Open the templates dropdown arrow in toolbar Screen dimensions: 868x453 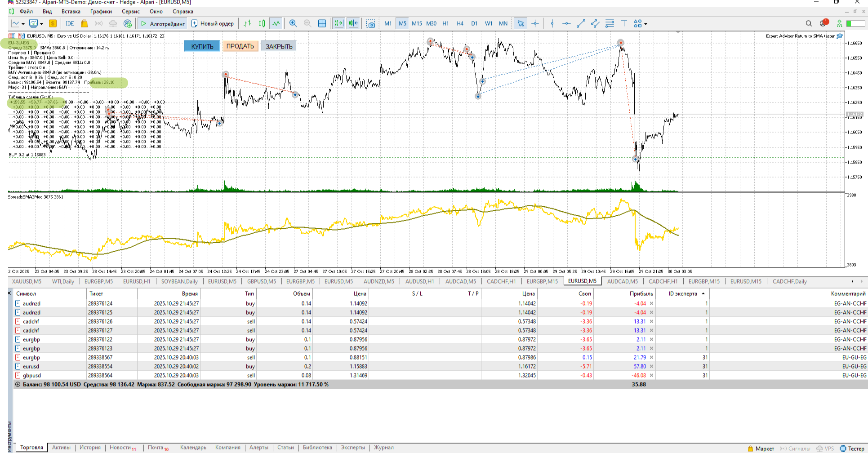pos(42,24)
